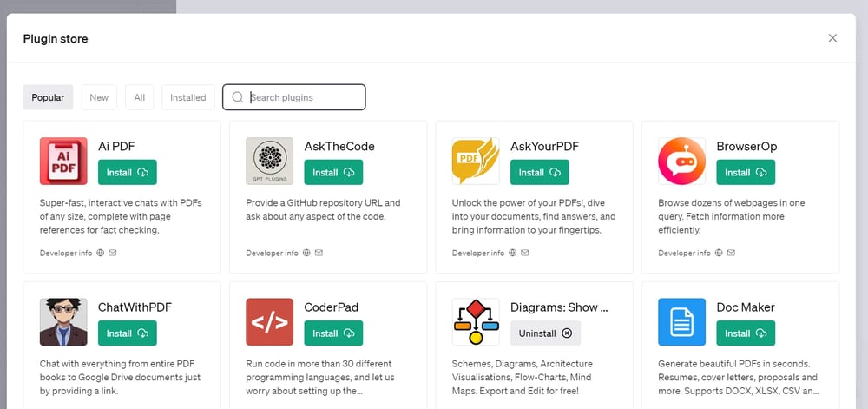
Task: Install the Ai PDF plugin
Action: point(128,172)
